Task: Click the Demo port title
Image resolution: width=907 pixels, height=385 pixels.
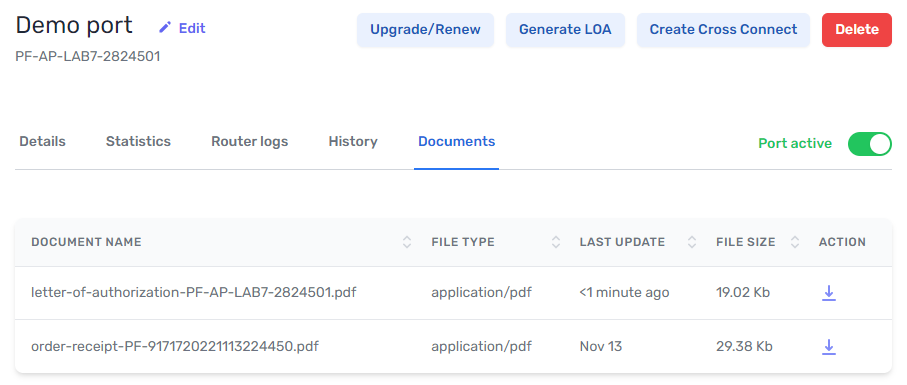Action: [74, 25]
